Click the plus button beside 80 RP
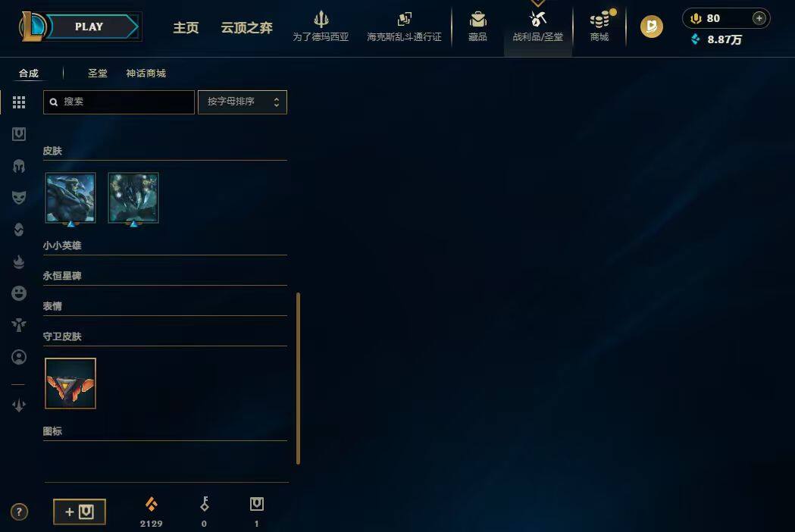The width and height of the screenshot is (795, 532). pyautogui.click(x=759, y=18)
